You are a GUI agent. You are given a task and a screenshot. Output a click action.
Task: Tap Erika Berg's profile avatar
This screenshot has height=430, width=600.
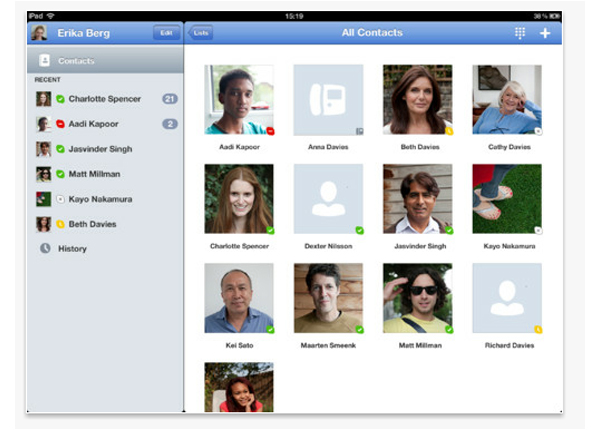(40, 33)
